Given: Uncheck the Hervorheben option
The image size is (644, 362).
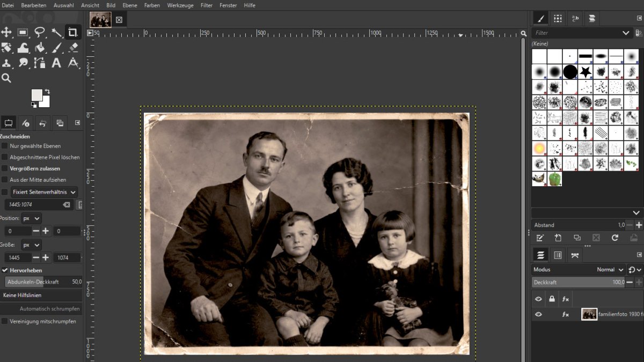Looking at the screenshot, I should [x=5, y=270].
